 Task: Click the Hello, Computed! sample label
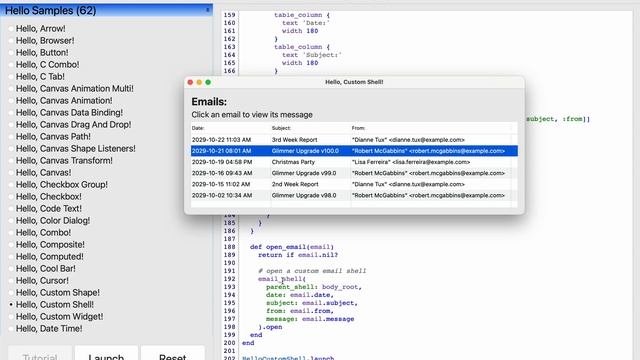[x=49, y=257]
